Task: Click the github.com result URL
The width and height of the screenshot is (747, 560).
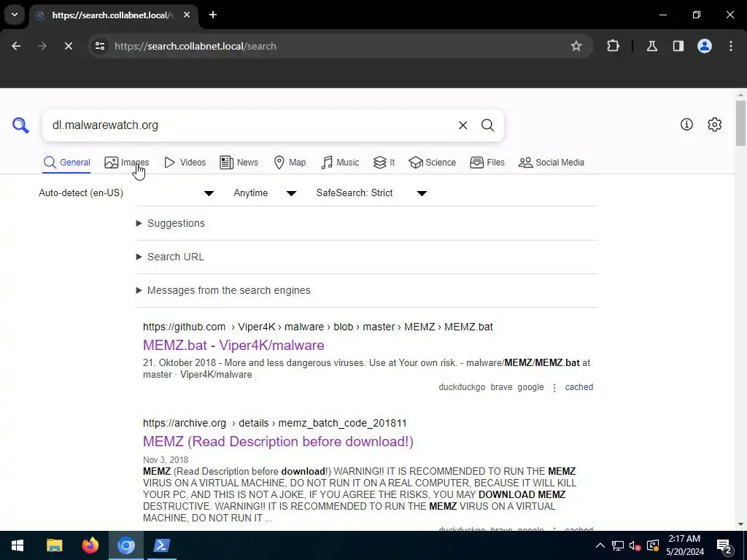Action: click(x=318, y=327)
